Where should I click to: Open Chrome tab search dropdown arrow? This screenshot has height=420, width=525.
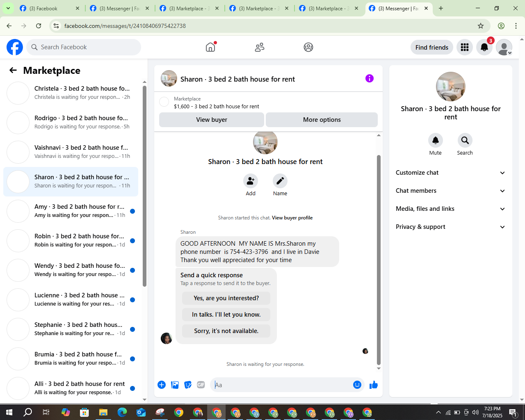click(x=8, y=8)
